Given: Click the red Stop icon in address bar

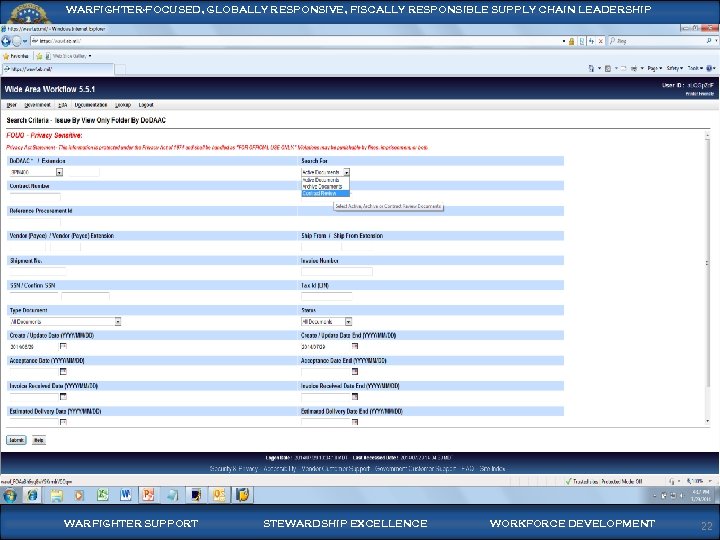Looking at the screenshot, I should pyautogui.click(x=600, y=41).
